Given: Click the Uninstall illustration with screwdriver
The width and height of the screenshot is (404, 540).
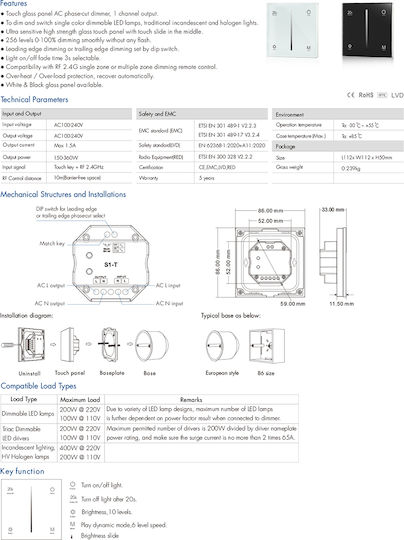Looking at the screenshot, I should point(23,345).
